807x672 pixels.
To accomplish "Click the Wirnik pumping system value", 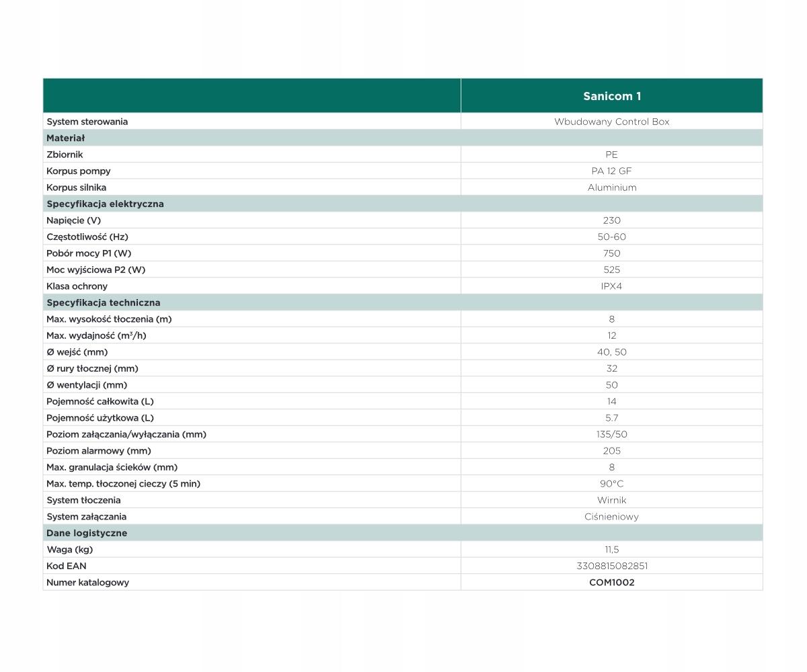I will (611, 501).
